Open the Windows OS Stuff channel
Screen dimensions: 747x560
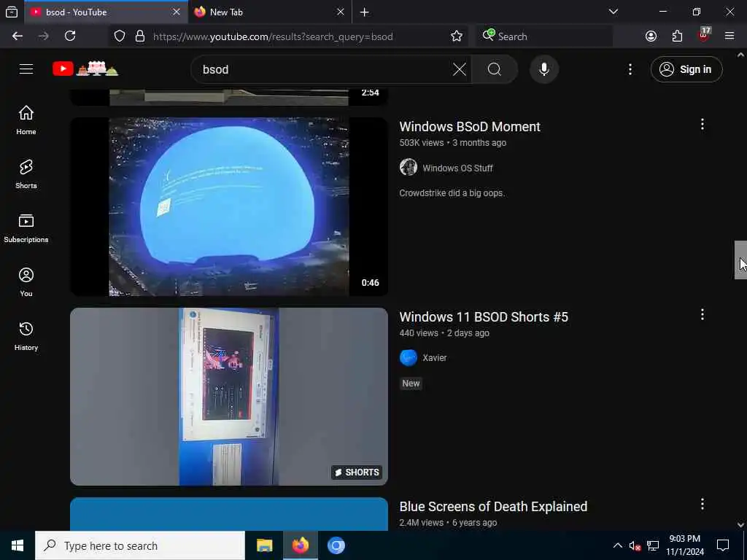(x=457, y=168)
